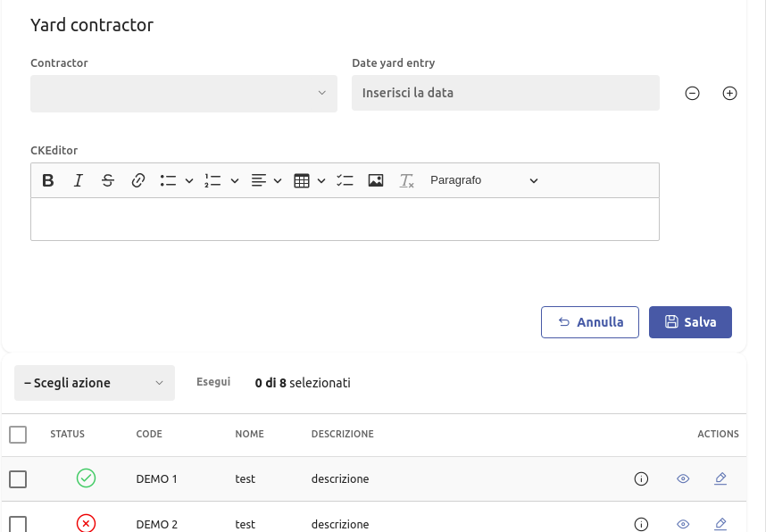This screenshot has height=532, width=774.
Task: Open info for the DEMO 1 row
Action: pyautogui.click(x=641, y=479)
